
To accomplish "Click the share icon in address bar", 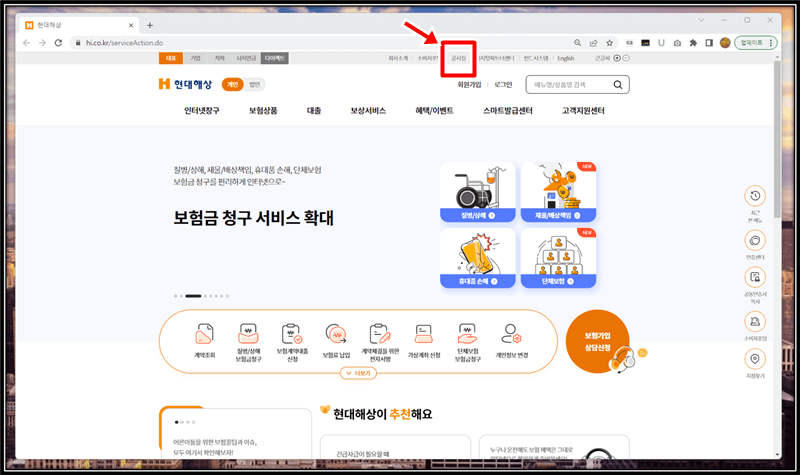I will [x=593, y=43].
